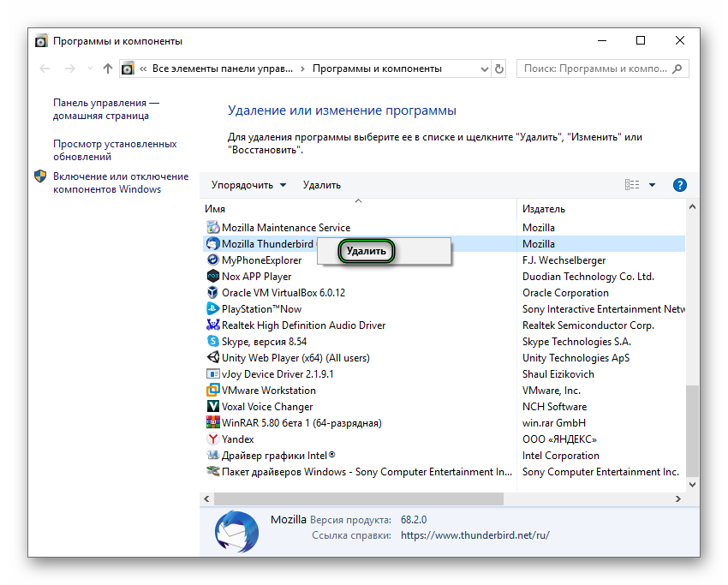This screenshot has width=728, height=585.
Task: Click the thunderbird.net support link
Action: point(475,535)
